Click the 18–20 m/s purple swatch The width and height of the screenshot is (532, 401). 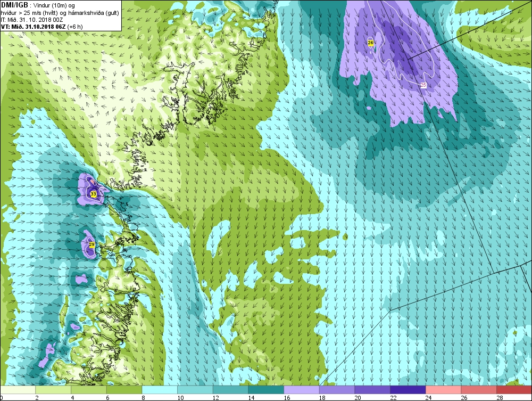point(337,390)
